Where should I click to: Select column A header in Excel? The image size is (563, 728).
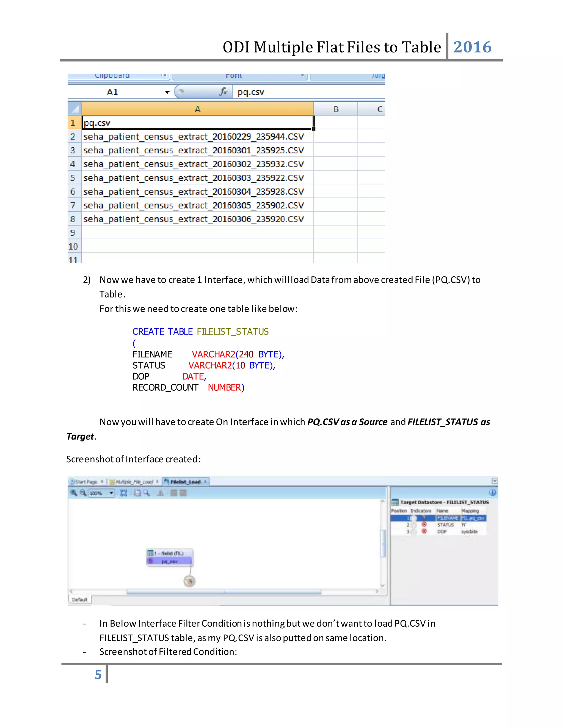[x=198, y=109]
